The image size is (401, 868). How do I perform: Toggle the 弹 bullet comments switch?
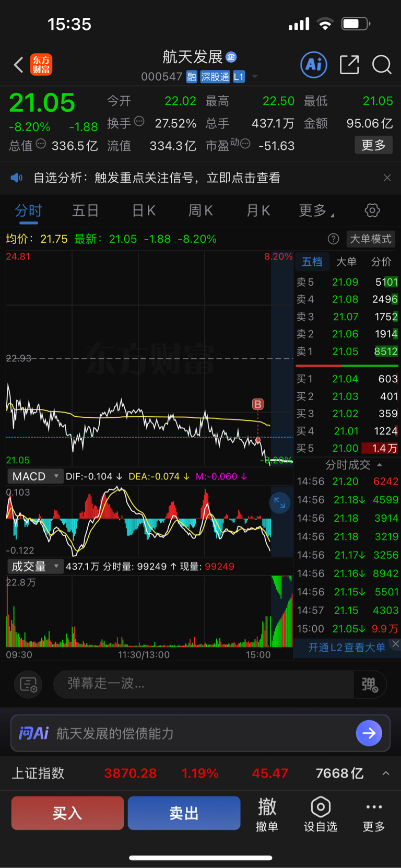[x=370, y=684]
